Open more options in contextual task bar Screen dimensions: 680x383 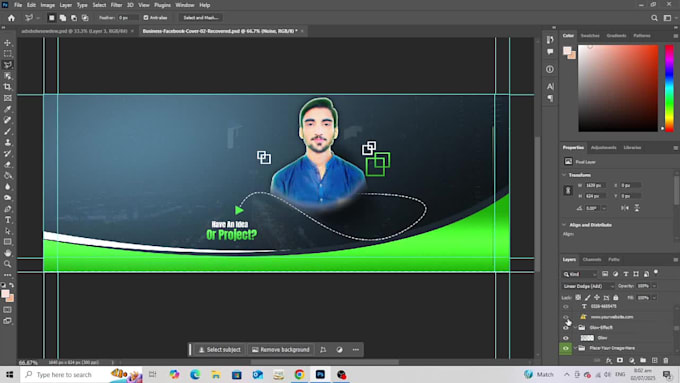coord(356,350)
